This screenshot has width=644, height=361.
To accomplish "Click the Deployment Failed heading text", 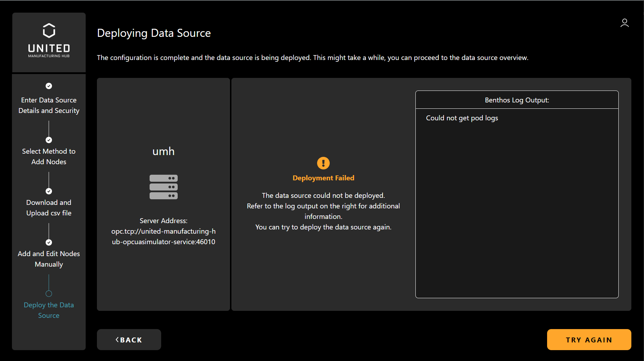I will click(x=323, y=178).
